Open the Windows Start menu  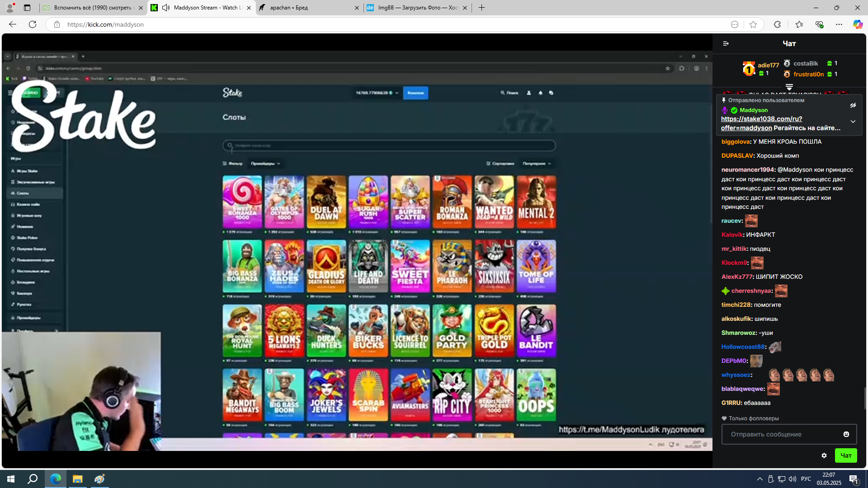tap(11, 479)
